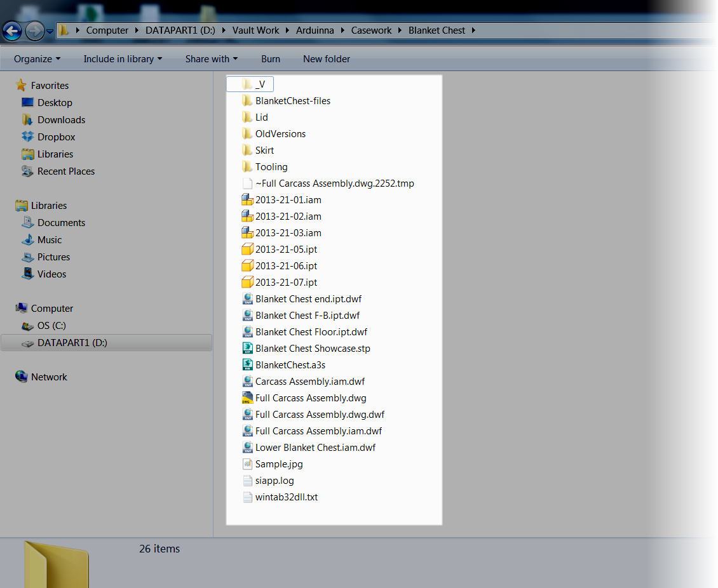The width and height of the screenshot is (718, 588).
Task: Create a folder using New folder
Action: 326,58
